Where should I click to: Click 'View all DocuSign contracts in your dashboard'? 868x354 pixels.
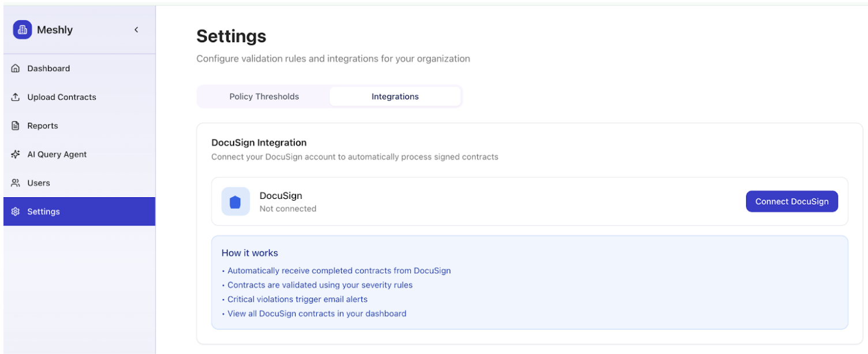click(x=317, y=314)
